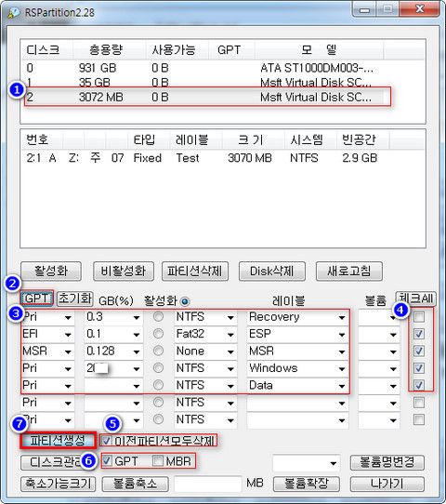This screenshot has height=504, width=446.
Task: Open the 0.3 size dropdown
Action: click(x=137, y=318)
